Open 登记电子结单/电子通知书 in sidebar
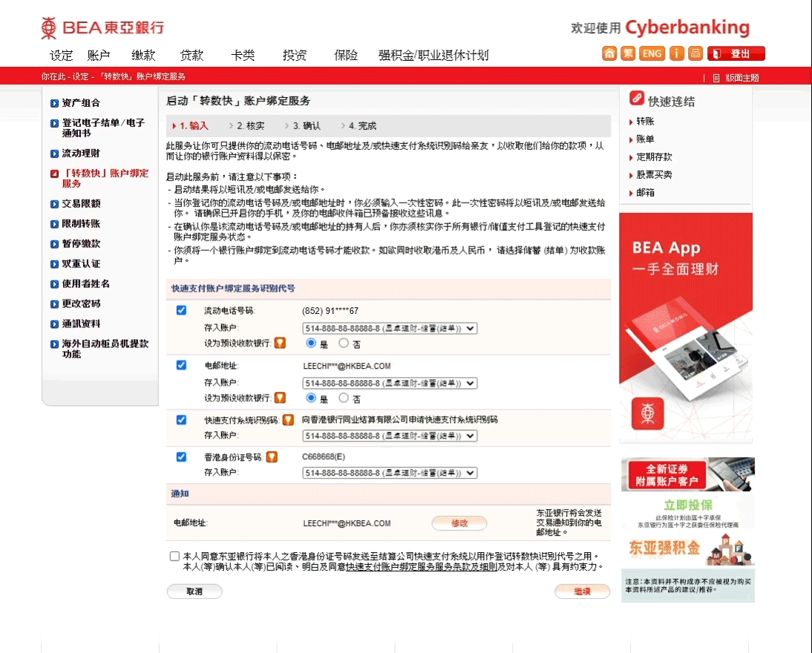Viewport: 812px width, 653px height. (x=104, y=128)
